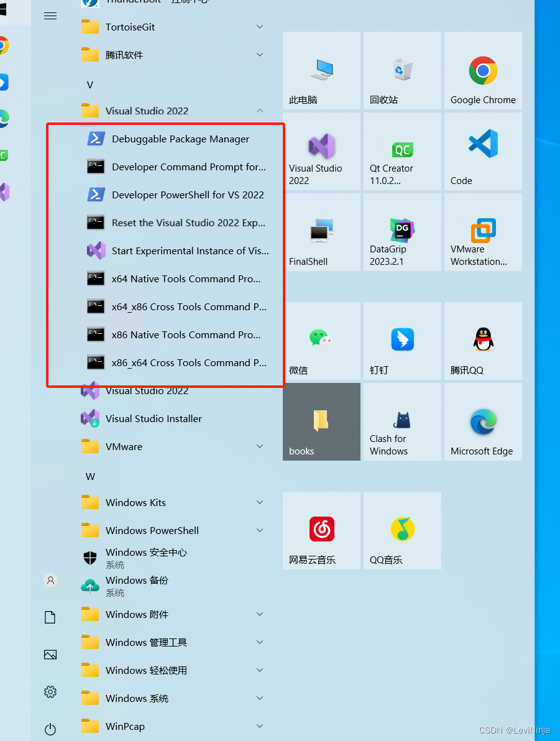Open the Settings gear icon

50,692
